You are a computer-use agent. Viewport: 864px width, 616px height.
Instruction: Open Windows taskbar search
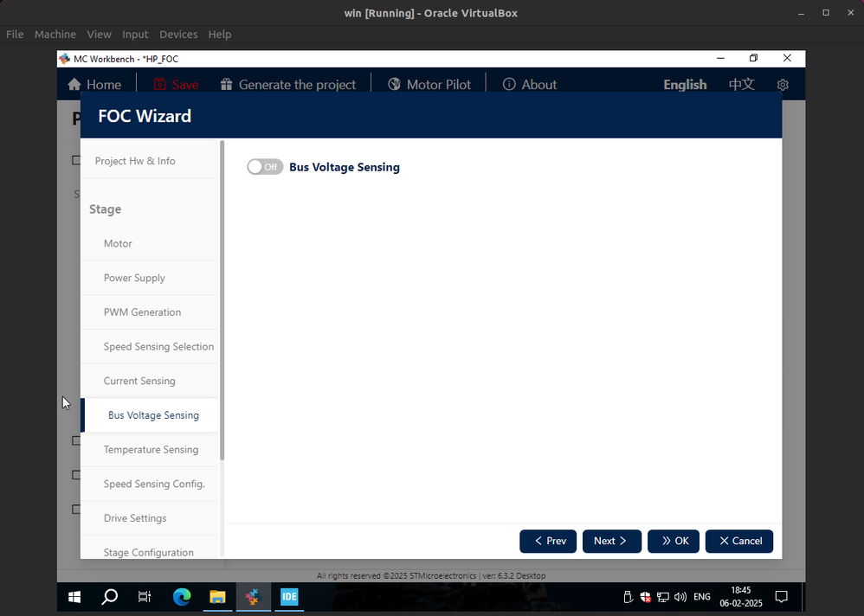pos(110,597)
